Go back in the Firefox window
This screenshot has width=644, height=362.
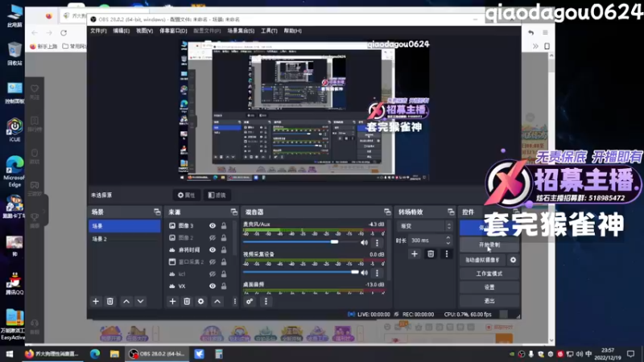click(x=35, y=33)
